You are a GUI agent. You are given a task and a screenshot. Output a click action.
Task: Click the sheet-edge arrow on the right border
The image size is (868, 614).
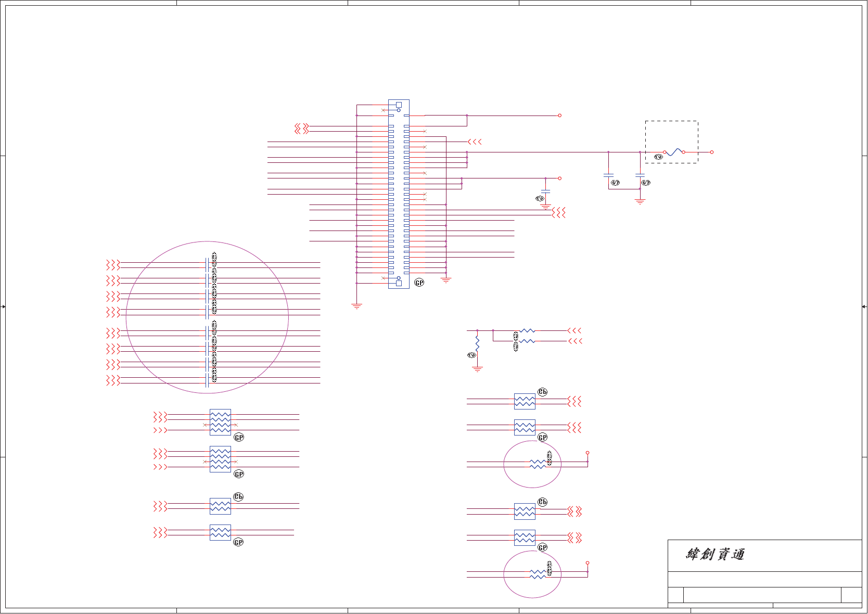[865, 306]
